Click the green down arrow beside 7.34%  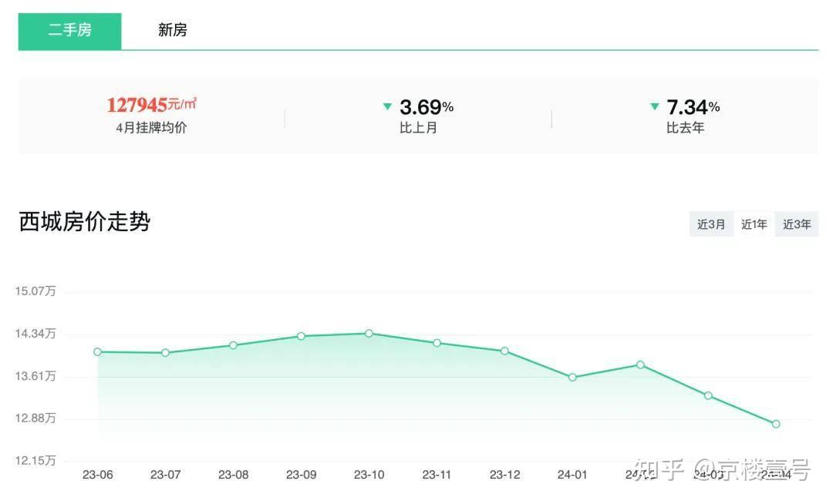click(655, 106)
